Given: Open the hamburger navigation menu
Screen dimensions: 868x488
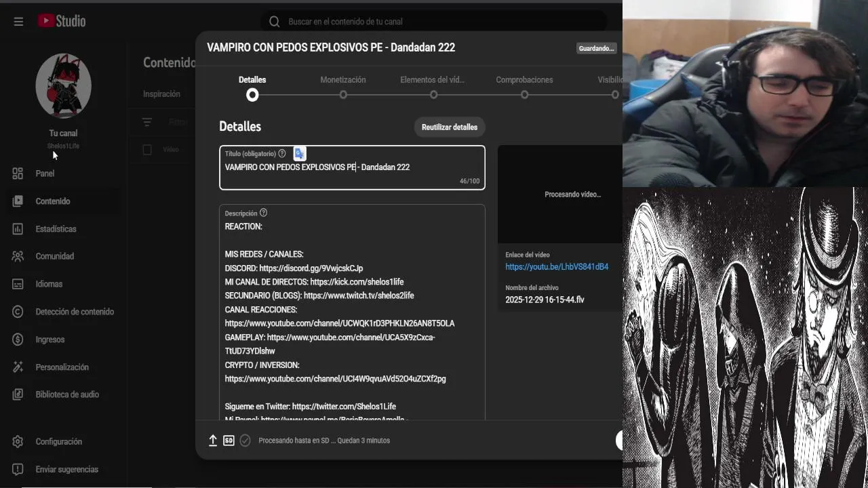Looking at the screenshot, I should coord(18,22).
